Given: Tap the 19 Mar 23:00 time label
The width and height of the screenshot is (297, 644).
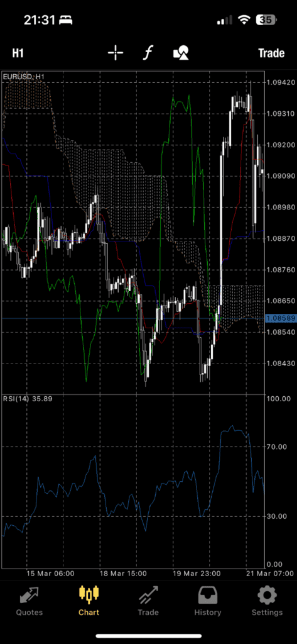Looking at the screenshot, I should [197, 574].
